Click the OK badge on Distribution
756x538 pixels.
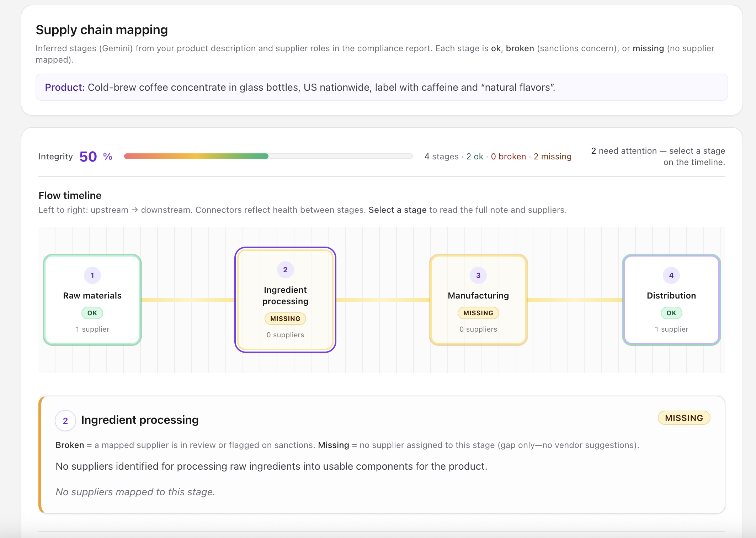(671, 313)
